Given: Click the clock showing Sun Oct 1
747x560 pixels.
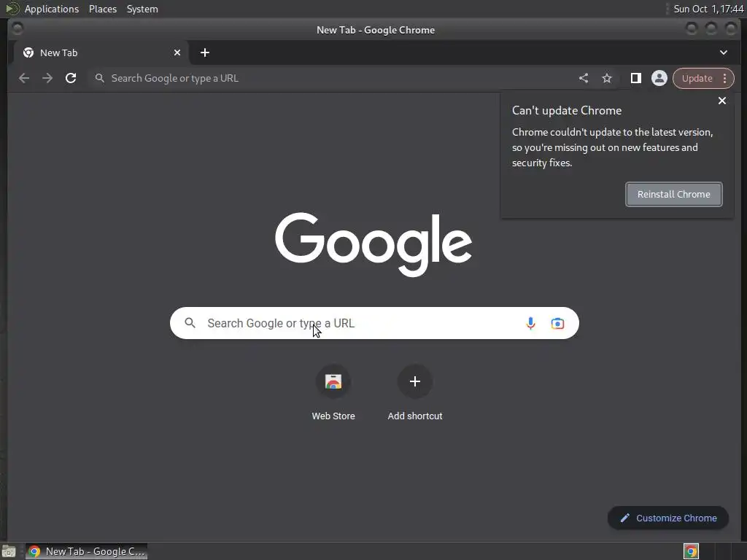Looking at the screenshot, I should pyautogui.click(x=708, y=9).
